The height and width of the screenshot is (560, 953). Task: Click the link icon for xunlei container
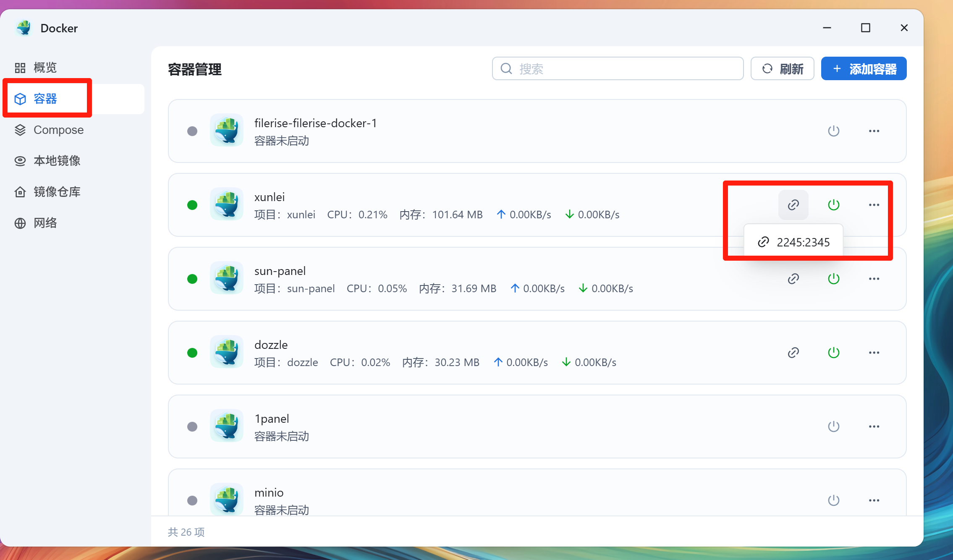[793, 205]
